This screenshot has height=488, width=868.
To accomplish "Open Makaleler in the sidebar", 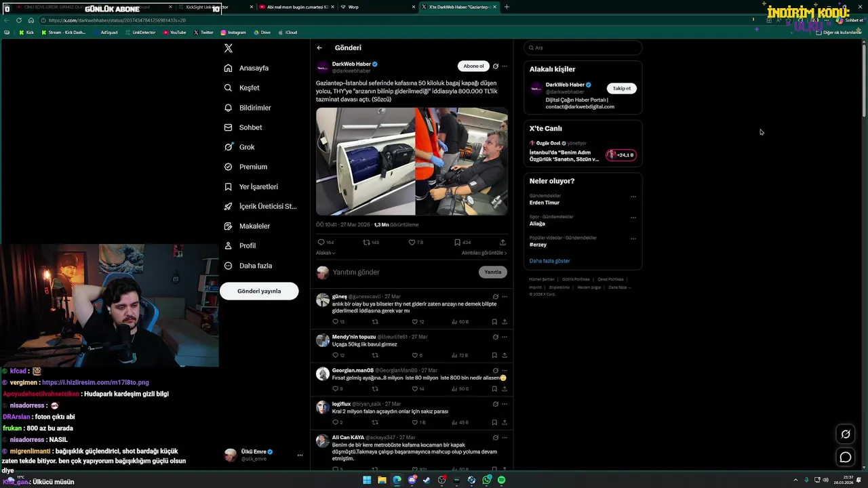I will pos(247,226).
